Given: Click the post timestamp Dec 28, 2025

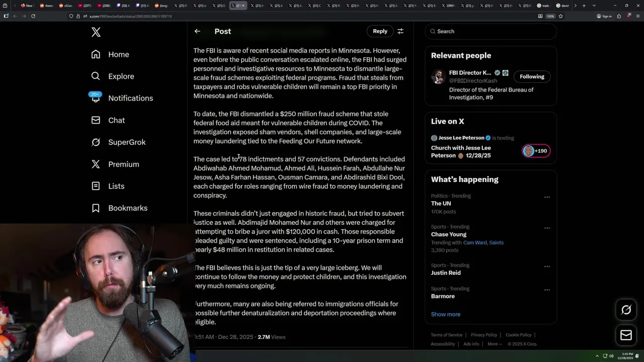Looking at the screenshot, I should pos(225,337).
